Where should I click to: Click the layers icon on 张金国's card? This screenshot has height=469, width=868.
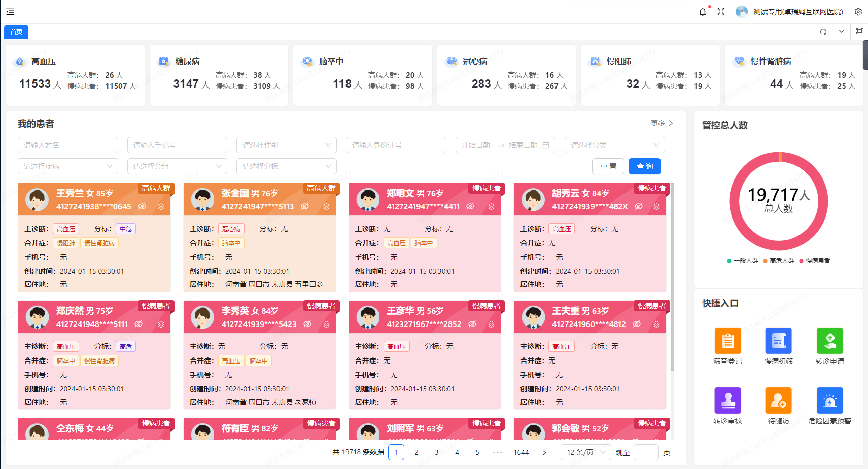click(326, 207)
